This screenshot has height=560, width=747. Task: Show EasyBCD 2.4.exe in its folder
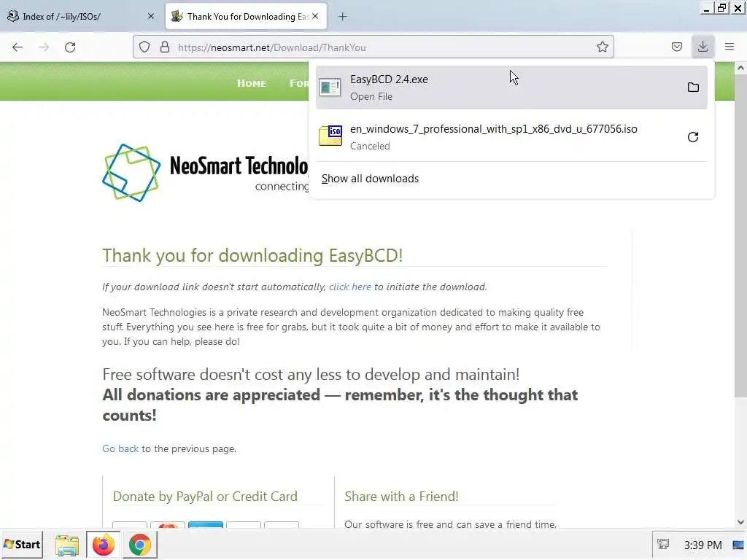point(693,87)
